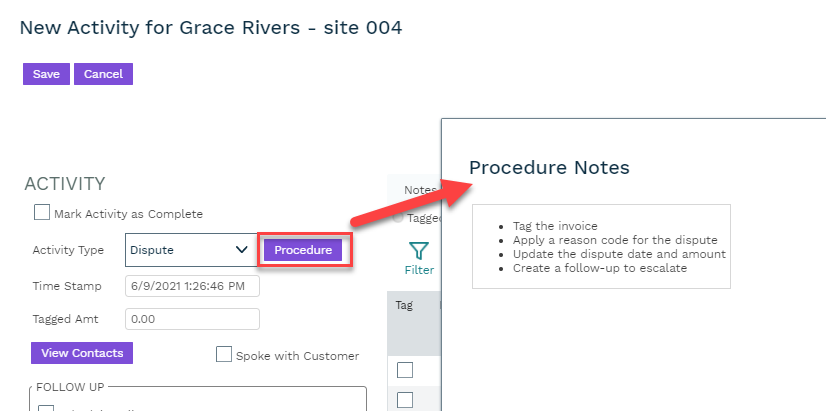Click the "Tag the invoice" procedure step
826x411 pixels.
pos(555,226)
